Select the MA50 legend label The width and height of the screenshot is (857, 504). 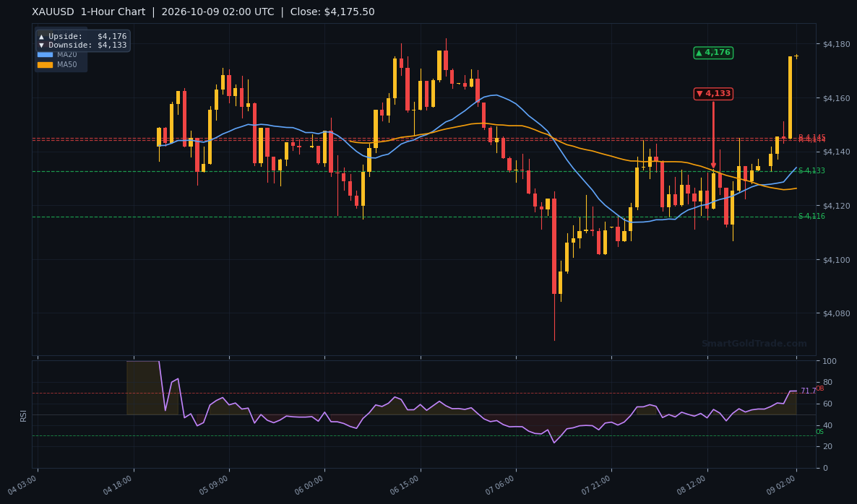(x=67, y=64)
